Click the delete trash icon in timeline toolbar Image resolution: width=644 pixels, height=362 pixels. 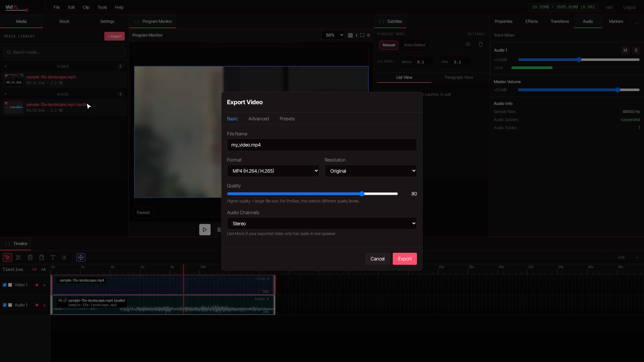30,257
